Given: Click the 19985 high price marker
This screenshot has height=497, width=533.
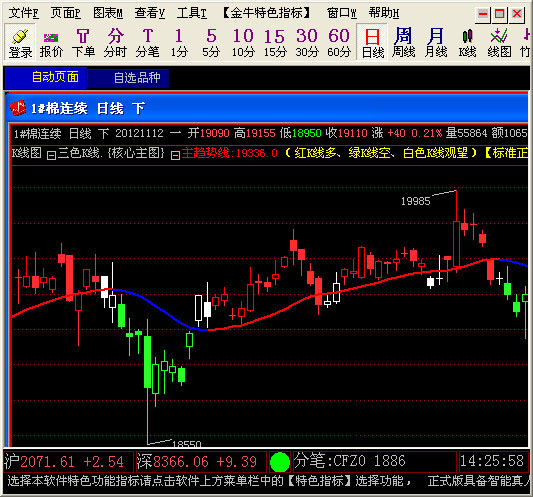Looking at the screenshot, I should point(415,201).
